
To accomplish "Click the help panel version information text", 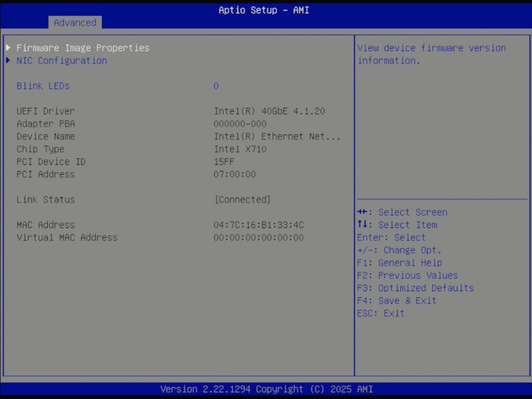I will pos(431,54).
